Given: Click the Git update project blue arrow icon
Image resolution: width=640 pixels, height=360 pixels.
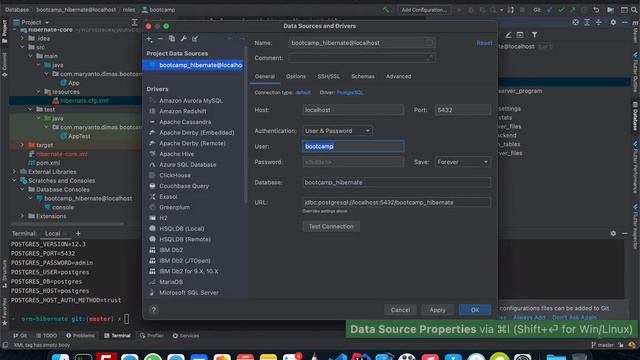Looking at the screenshot, I should [x=550, y=10].
